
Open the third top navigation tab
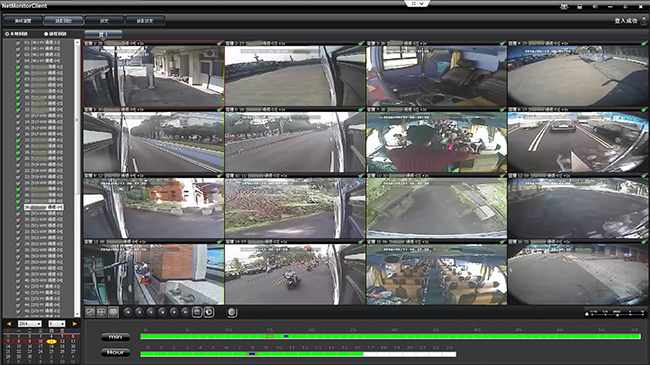pyautogui.click(x=104, y=21)
